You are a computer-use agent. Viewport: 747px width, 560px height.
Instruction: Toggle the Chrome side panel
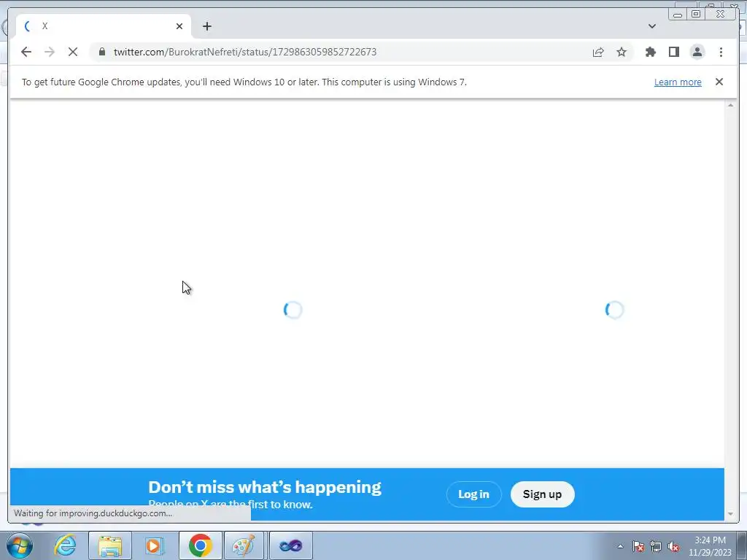tap(673, 52)
